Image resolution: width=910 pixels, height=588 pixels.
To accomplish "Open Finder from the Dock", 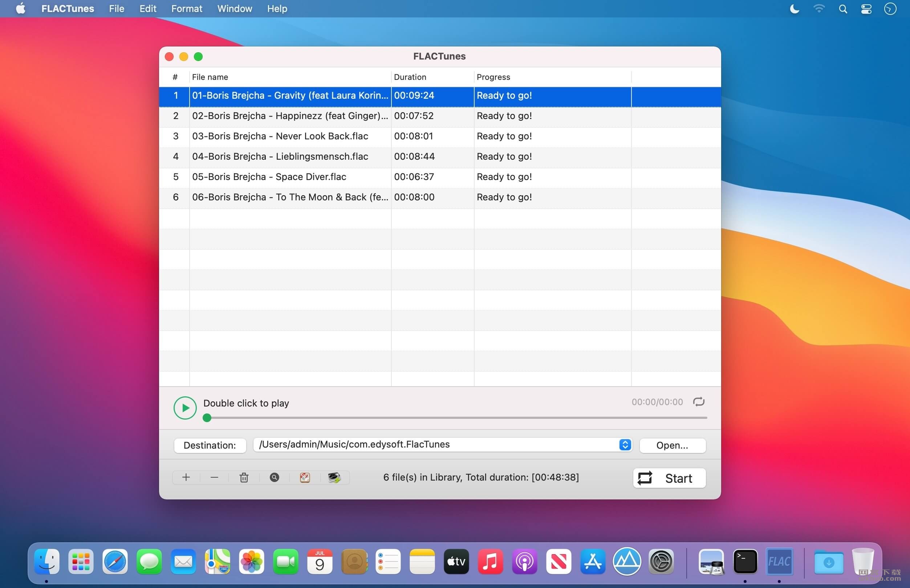I will (46, 561).
